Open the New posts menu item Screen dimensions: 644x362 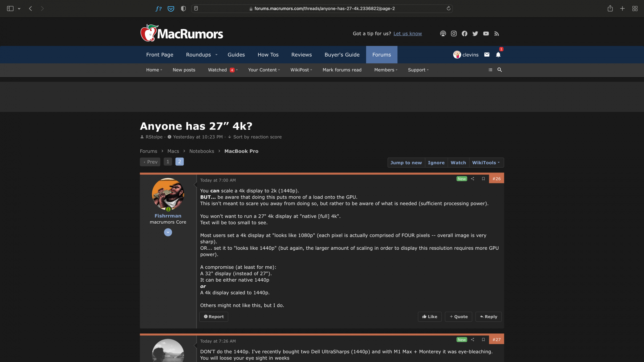point(184,70)
